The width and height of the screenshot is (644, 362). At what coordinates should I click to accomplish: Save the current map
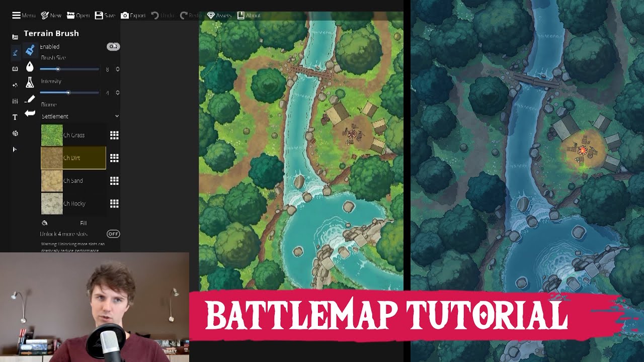pos(105,16)
